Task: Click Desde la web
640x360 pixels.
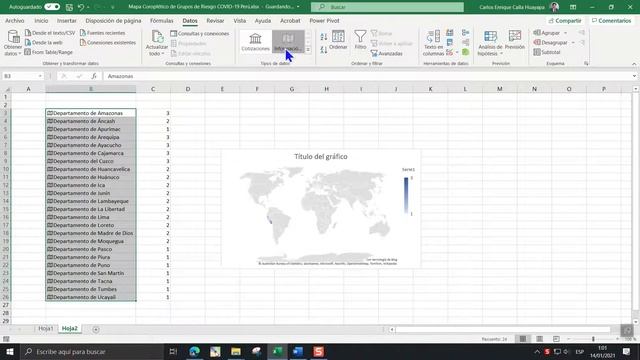Action: (x=44, y=42)
